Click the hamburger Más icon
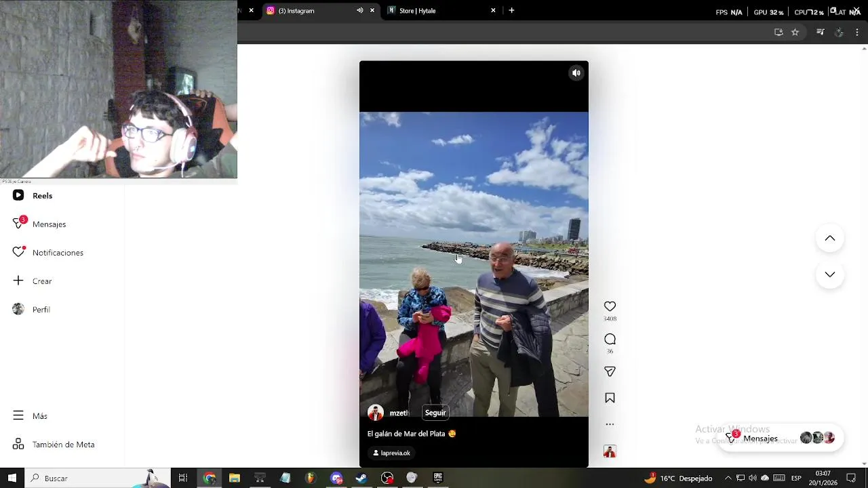 click(18, 415)
